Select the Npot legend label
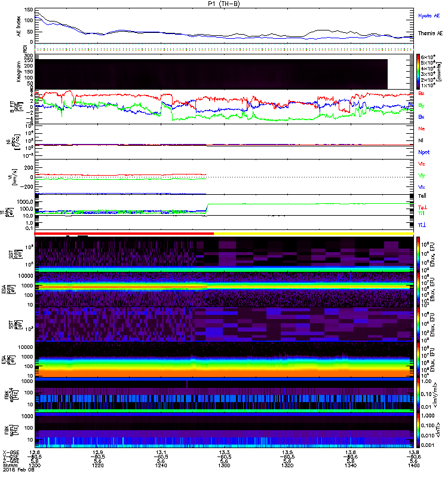 [423, 152]
